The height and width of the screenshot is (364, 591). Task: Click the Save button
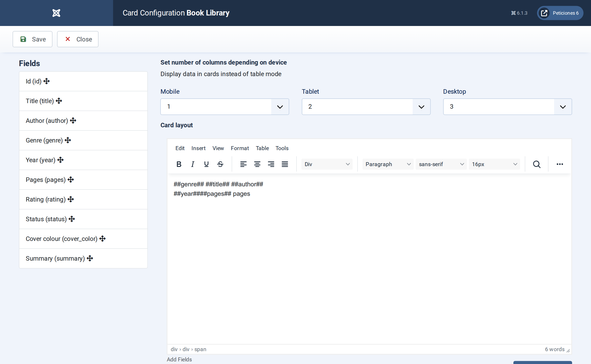pyautogui.click(x=33, y=39)
